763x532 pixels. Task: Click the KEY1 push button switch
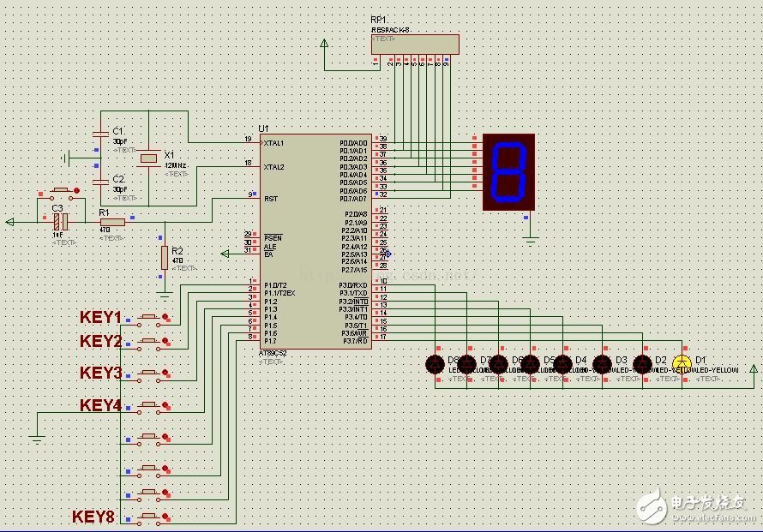153,319
